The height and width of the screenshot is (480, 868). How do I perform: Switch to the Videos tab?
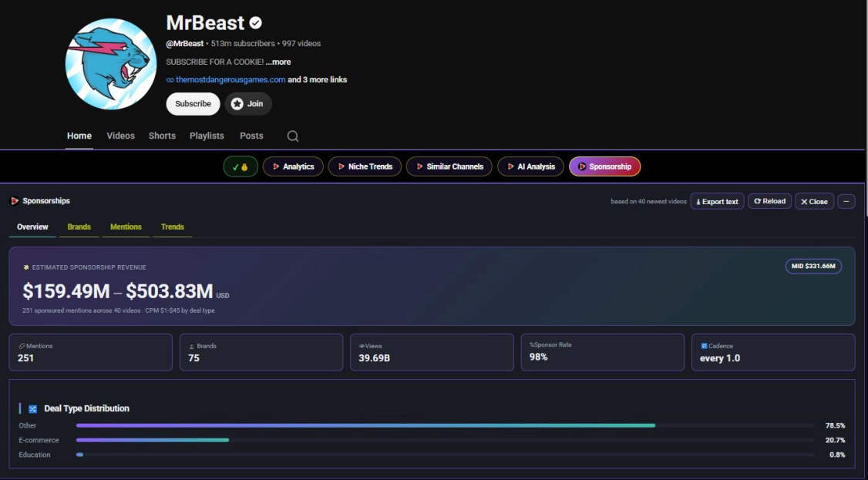121,136
